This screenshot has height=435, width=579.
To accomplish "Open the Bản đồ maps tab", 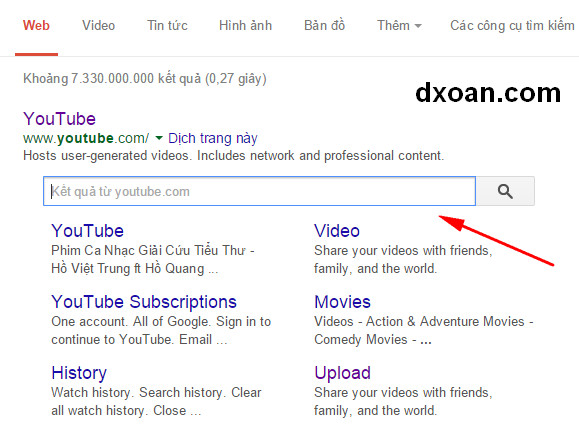I will point(325,25).
